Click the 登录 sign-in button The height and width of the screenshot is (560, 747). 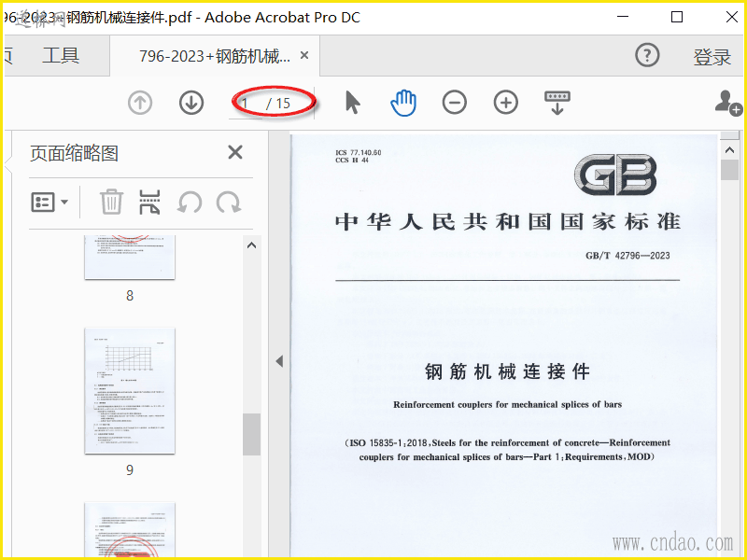(712, 57)
